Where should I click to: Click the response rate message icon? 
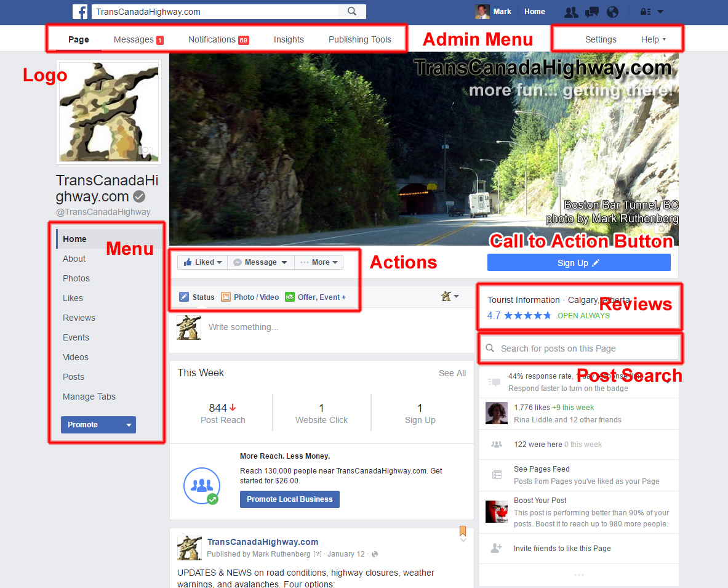pos(494,382)
